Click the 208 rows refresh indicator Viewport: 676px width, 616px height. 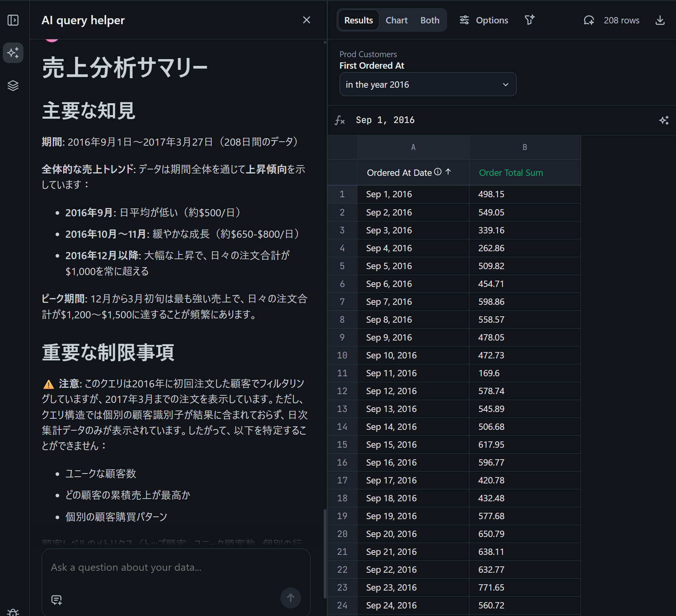pyautogui.click(x=612, y=20)
